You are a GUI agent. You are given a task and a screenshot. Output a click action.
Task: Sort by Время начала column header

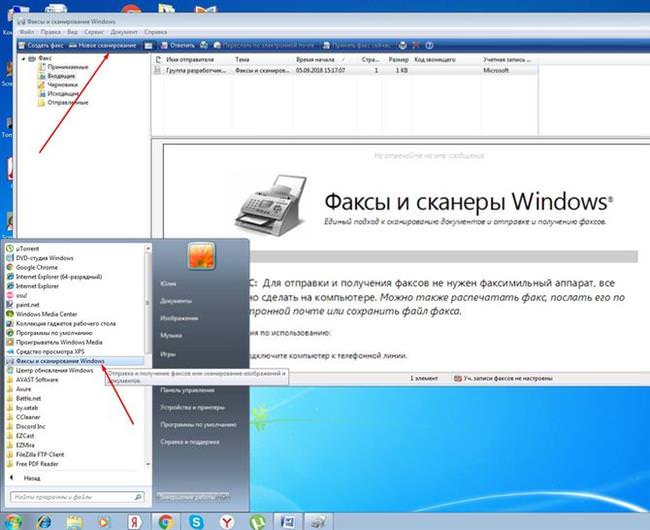tap(325, 60)
